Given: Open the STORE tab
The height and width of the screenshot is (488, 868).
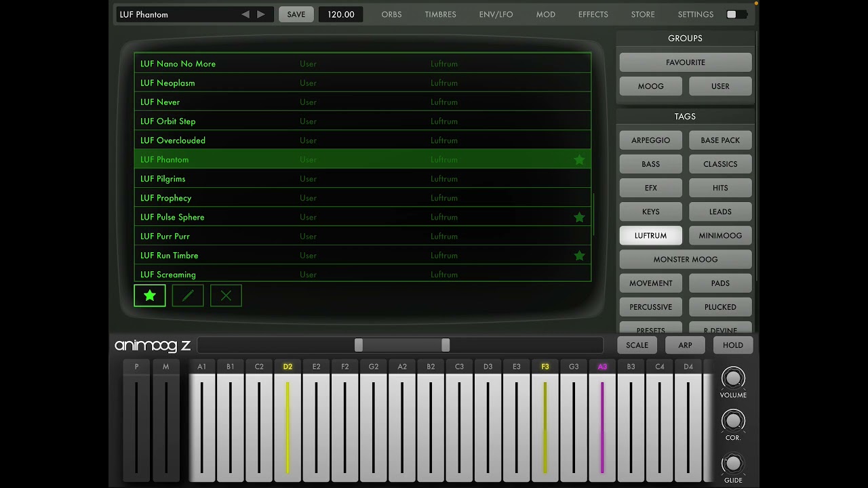Looking at the screenshot, I should point(643,14).
